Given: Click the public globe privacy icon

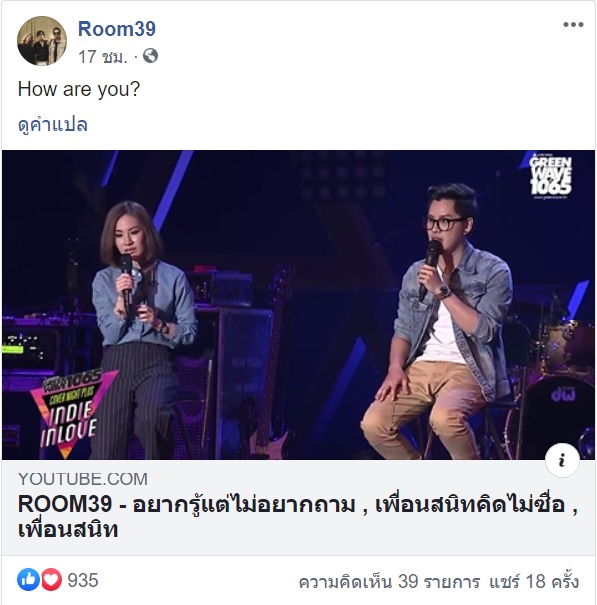Looking at the screenshot, I should pyautogui.click(x=151, y=56).
